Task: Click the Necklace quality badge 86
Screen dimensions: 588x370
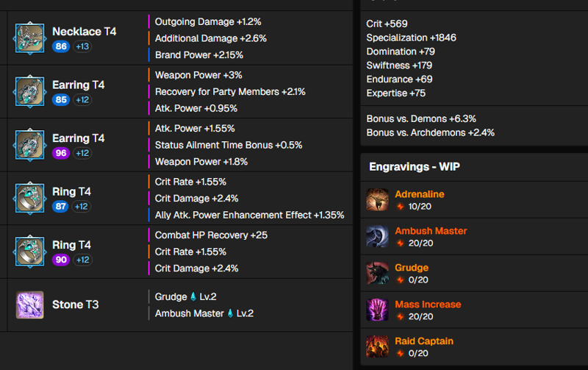Action: click(x=61, y=46)
